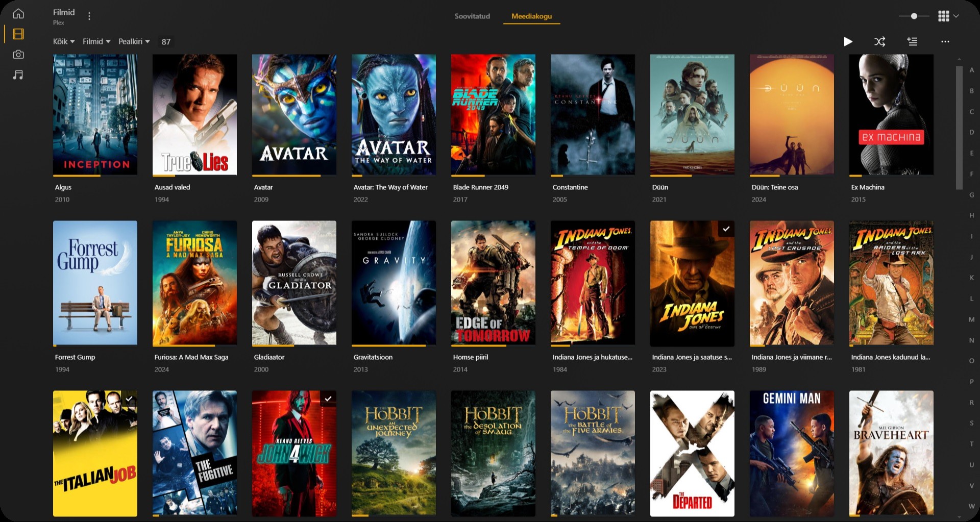Open the Furiosa movie poster
This screenshot has width=980, height=522.
click(194, 283)
